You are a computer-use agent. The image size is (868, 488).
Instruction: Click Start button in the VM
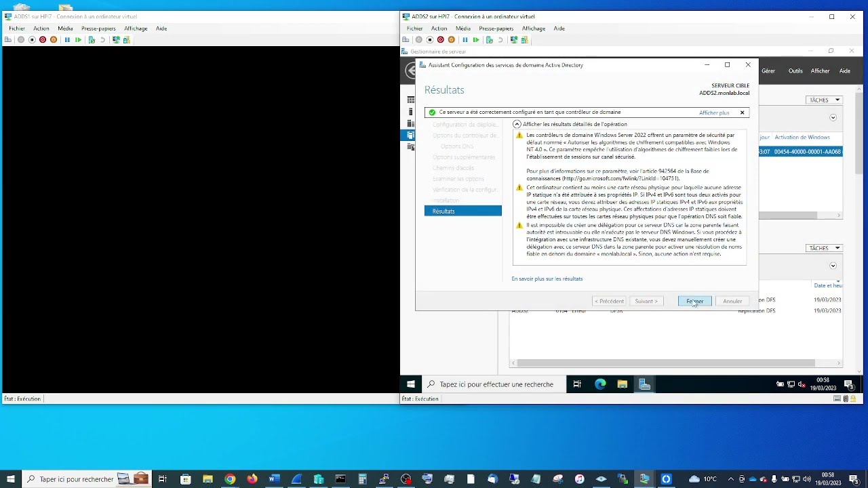(410, 384)
